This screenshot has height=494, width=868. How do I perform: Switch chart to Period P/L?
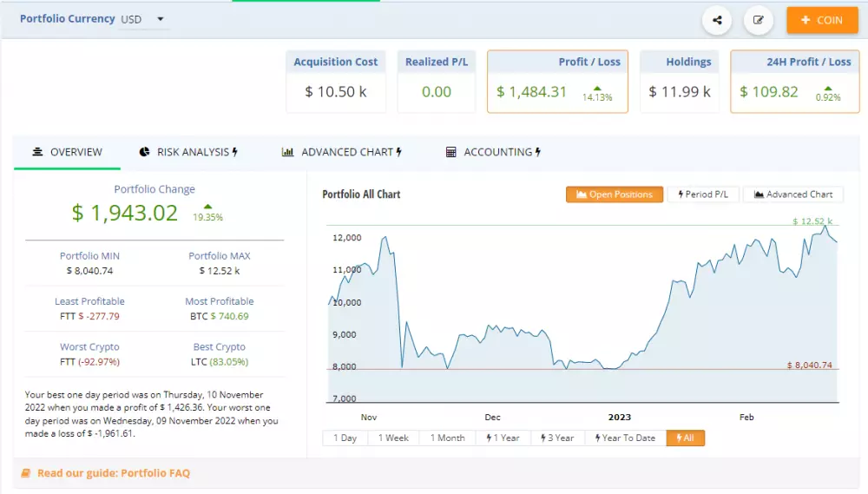pyautogui.click(x=703, y=194)
